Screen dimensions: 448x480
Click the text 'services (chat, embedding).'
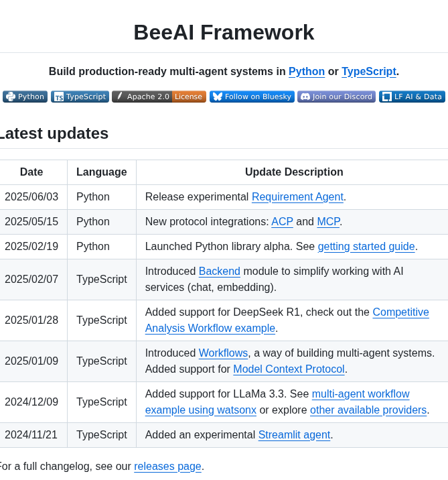211,288
